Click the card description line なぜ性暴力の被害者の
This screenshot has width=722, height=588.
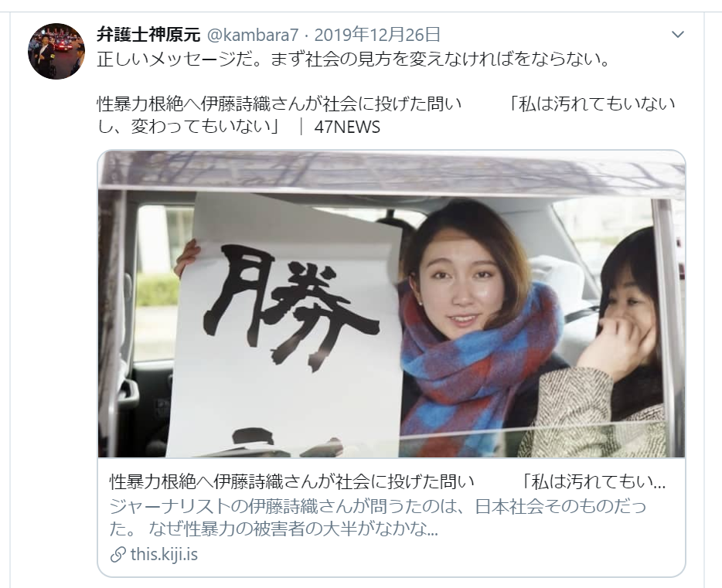click(293, 529)
